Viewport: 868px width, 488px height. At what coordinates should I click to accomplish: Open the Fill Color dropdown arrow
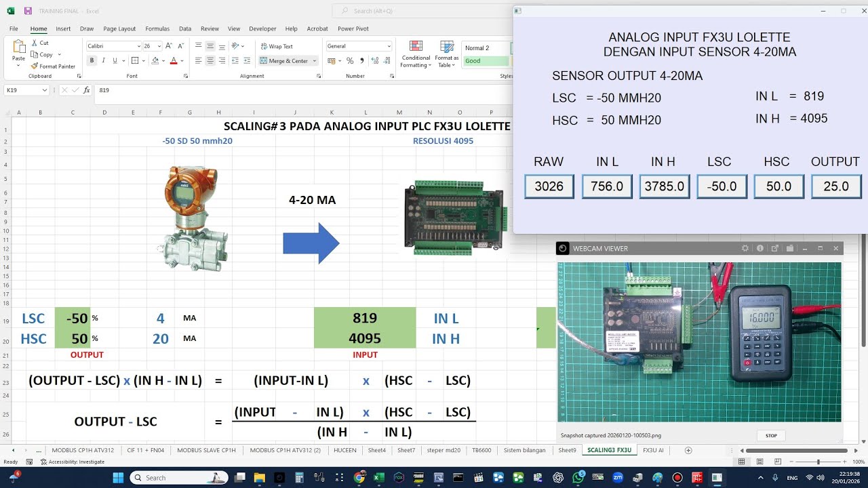163,60
